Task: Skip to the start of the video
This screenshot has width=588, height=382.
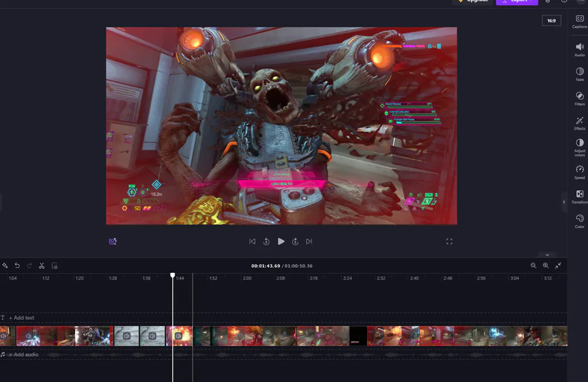Action: point(252,242)
